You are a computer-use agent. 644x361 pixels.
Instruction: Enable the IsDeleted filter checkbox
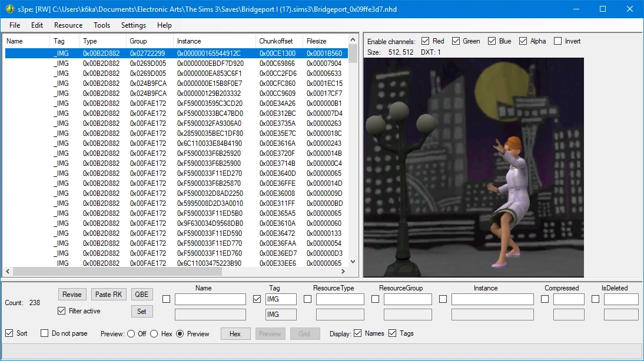pyautogui.click(x=596, y=299)
